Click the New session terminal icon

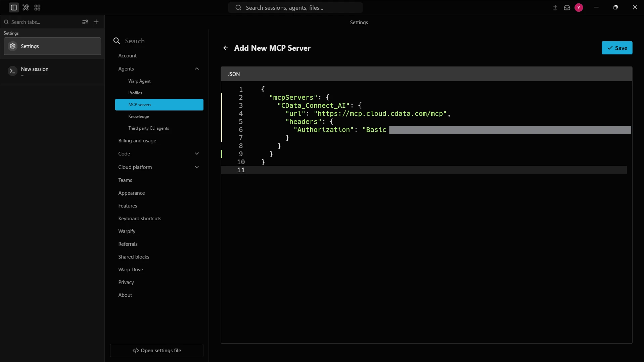coord(12,71)
